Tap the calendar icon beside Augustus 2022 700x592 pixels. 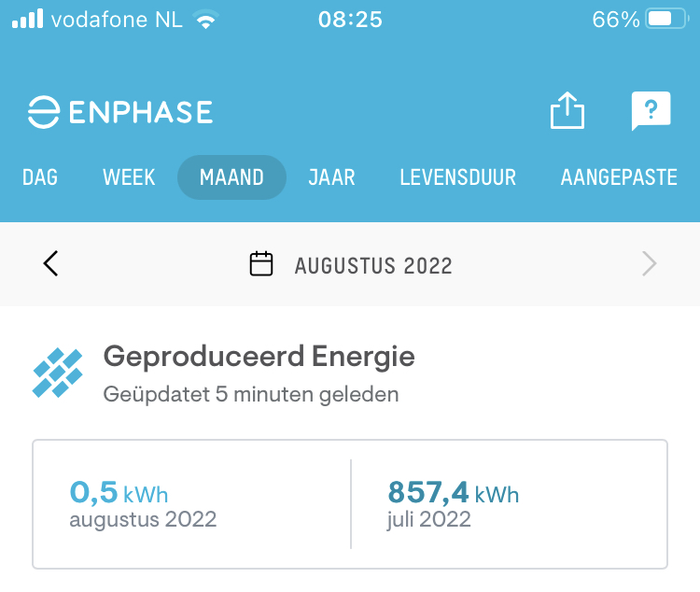pos(261,264)
